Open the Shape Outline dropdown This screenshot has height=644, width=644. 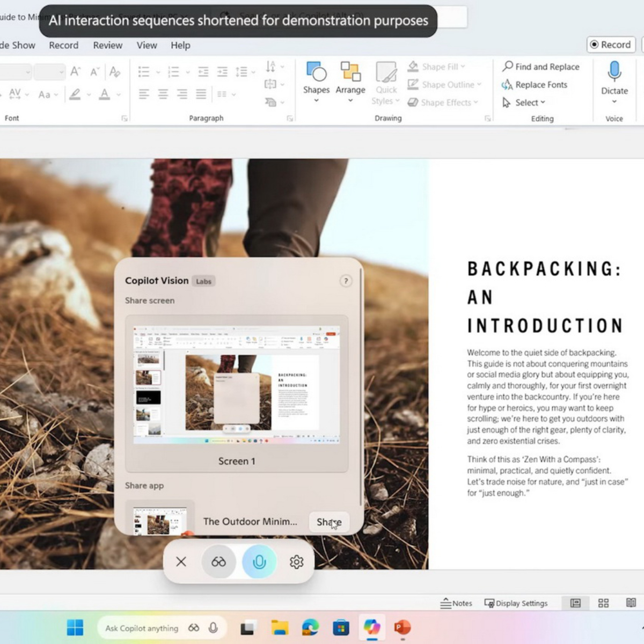[x=479, y=85]
